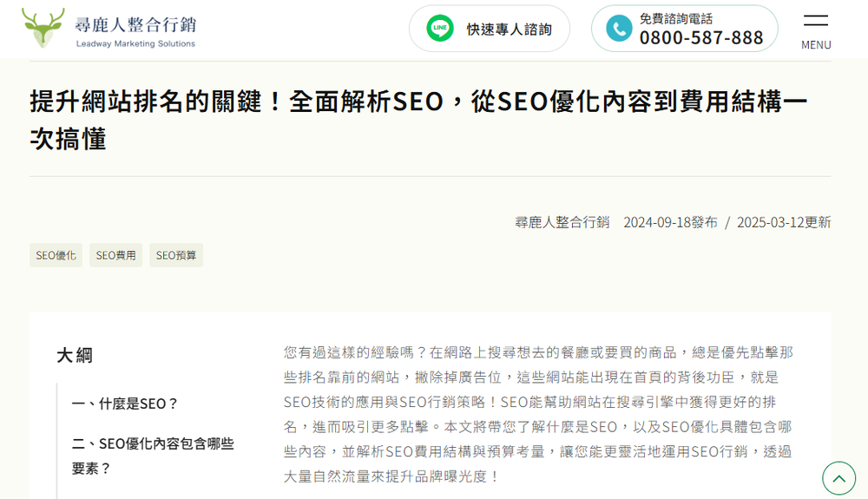Image resolution: width=868 pixels, height=499 pixels.
Task: Jump to 一、什麼是SEO？ outline item
Action: 125,404
